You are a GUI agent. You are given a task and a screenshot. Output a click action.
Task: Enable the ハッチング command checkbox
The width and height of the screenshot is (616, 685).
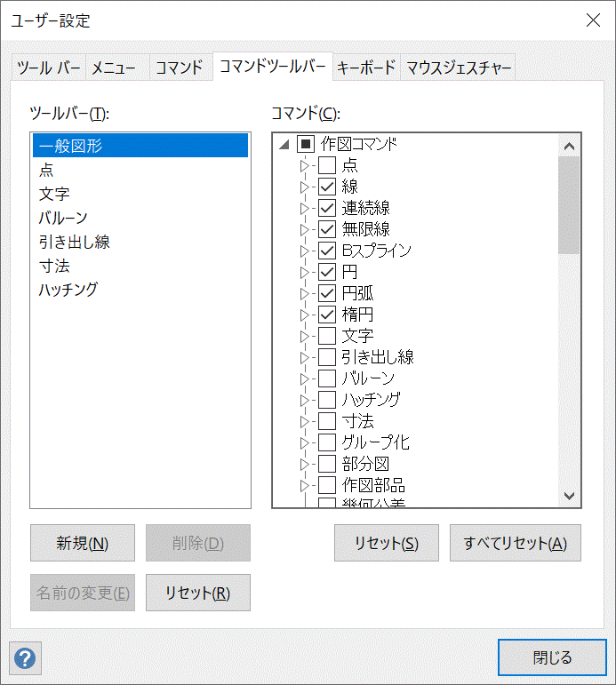click(x=327, y=400)
